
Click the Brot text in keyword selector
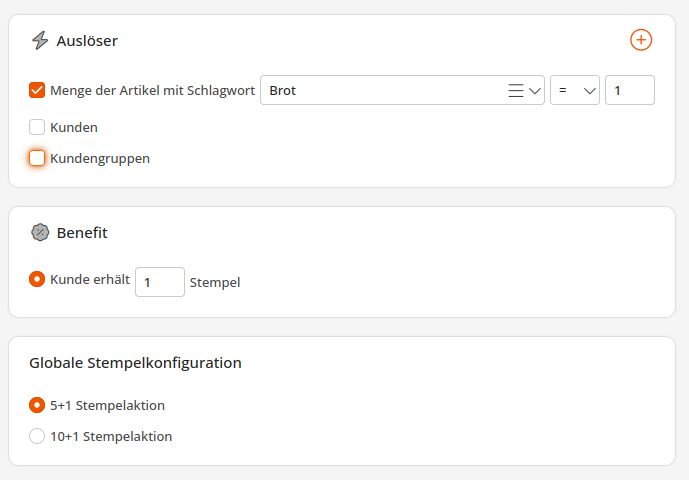click(283, 91)
